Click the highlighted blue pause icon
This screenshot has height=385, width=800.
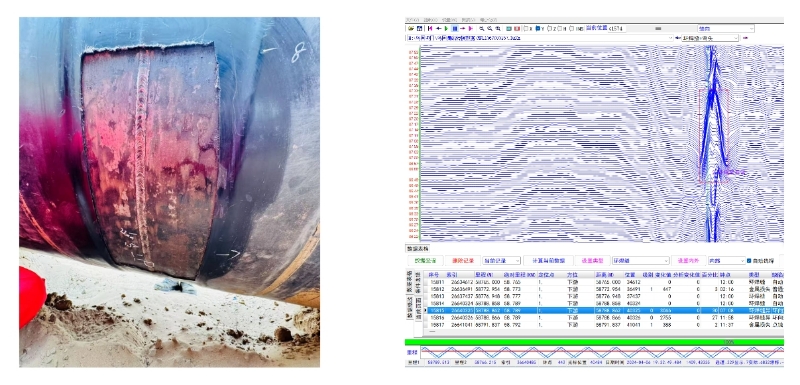(455, 29)
